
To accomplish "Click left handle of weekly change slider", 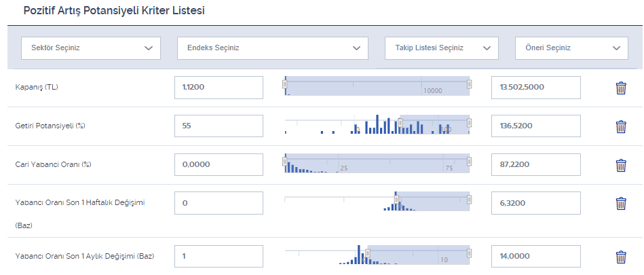I will (396, 200).
